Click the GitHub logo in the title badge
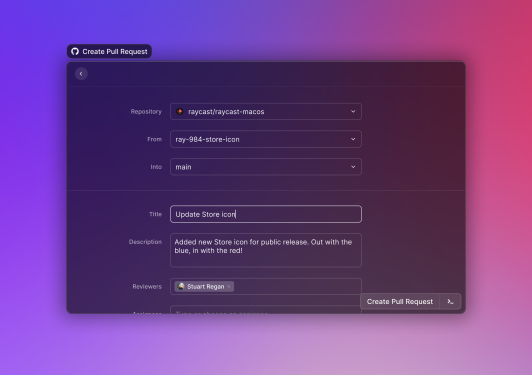The height and width of the screenshot is (375, 532). [x=75, y=52]
